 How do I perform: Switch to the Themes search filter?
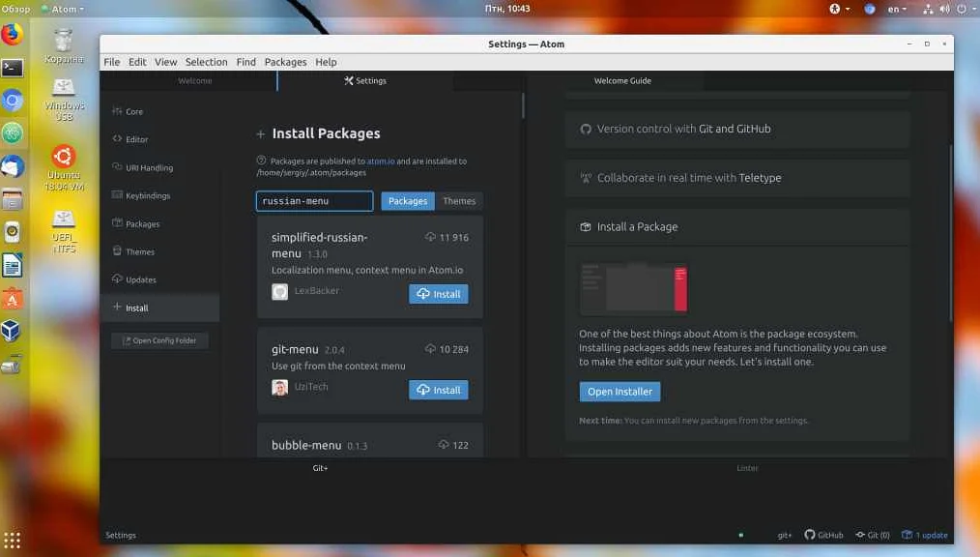pos(459,201)
